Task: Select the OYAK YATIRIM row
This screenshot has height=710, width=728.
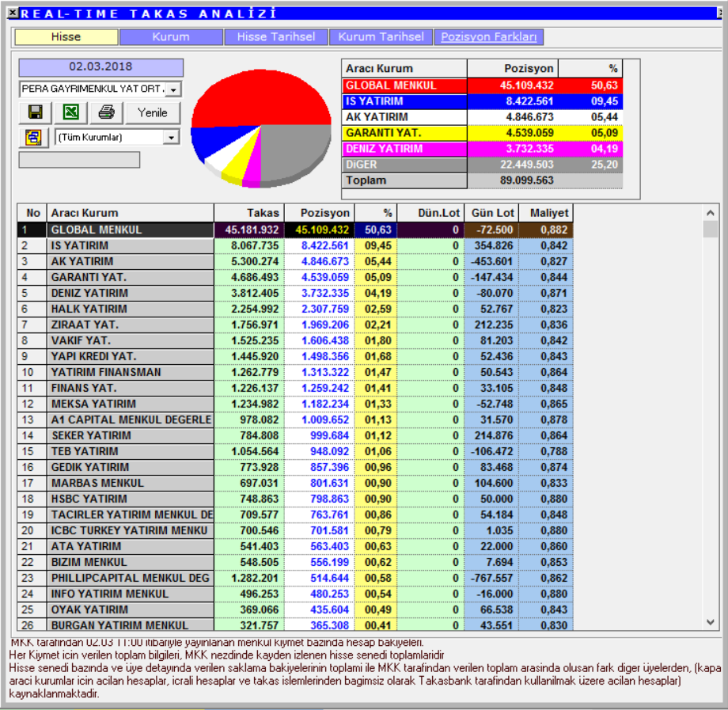Action: pyautogui.click(x=295, y=609)
